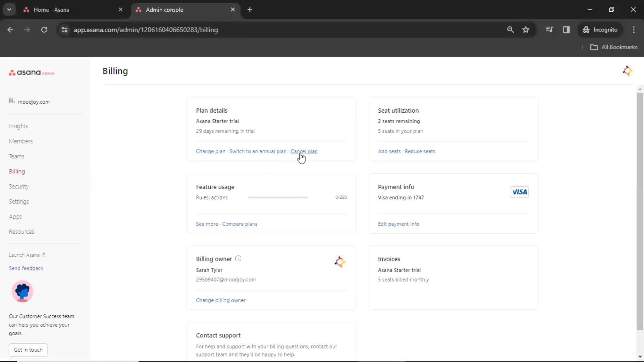This screenshot has width=644, height=362.
Task: Click the '5 seats billed monthly' text
Action: pos(403,280)
